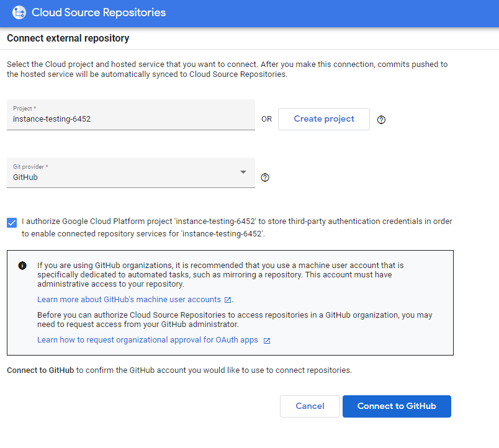The width and height of the screenshot is (499, 448).
Task: Open Learn more about GitHub's machine user accounts
Action: (x=128, y=300)
